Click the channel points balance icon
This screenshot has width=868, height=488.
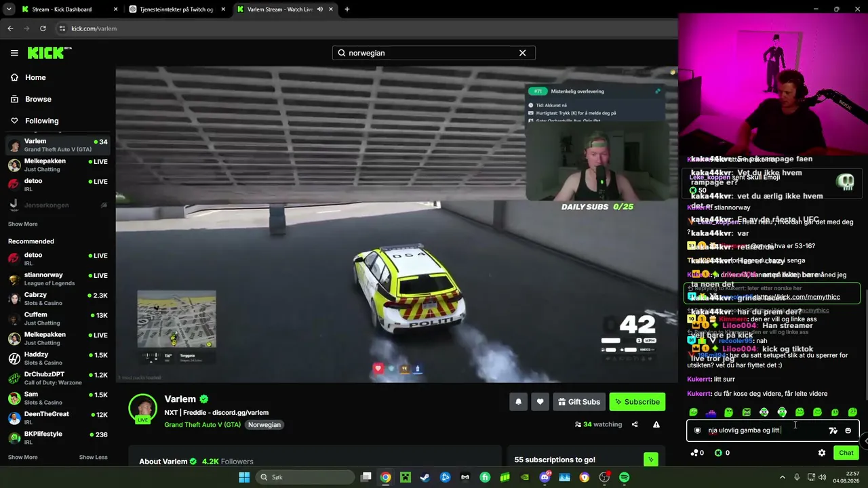(694, 453)
